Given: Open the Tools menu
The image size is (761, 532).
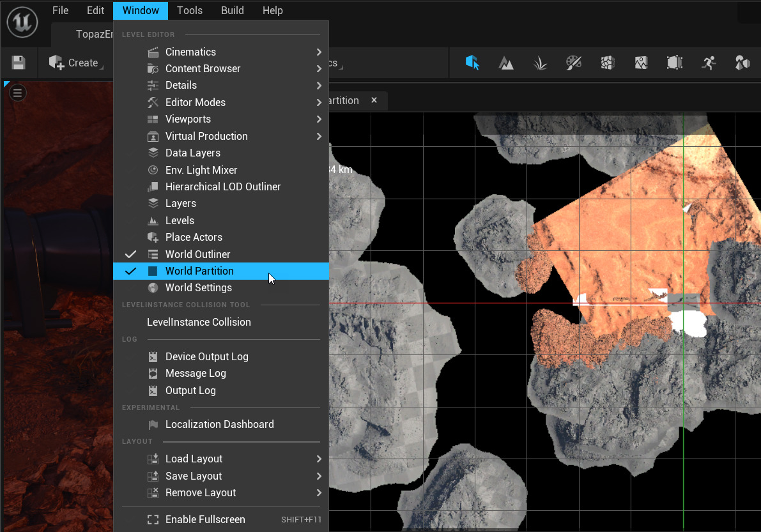Looking at the screenshot, I should click(x=190, y=10).
